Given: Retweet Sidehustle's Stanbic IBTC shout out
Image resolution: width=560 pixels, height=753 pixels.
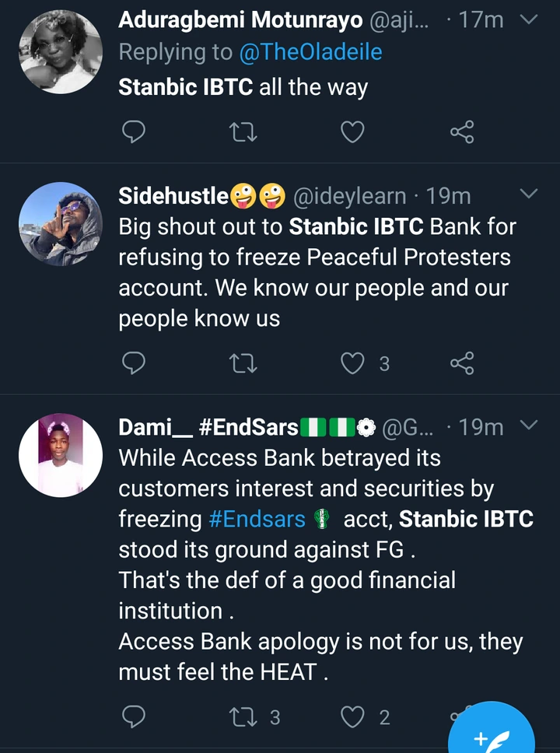Looking at the screenshot, I should tap(244, 362).
